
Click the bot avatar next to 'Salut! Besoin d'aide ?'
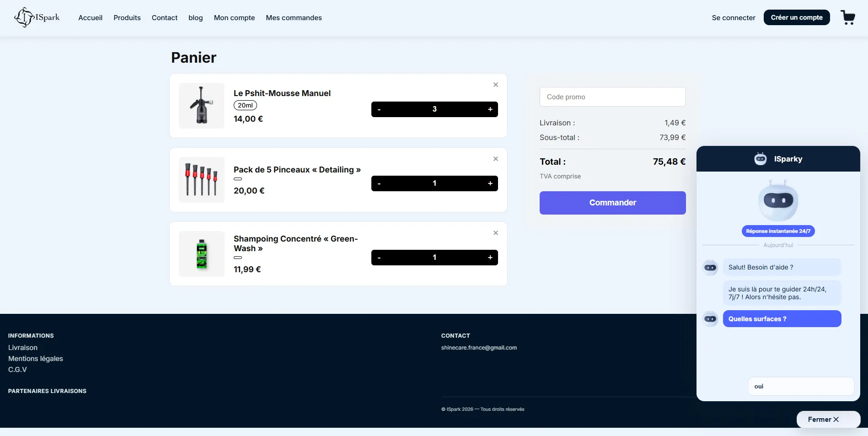click(710, 267)
